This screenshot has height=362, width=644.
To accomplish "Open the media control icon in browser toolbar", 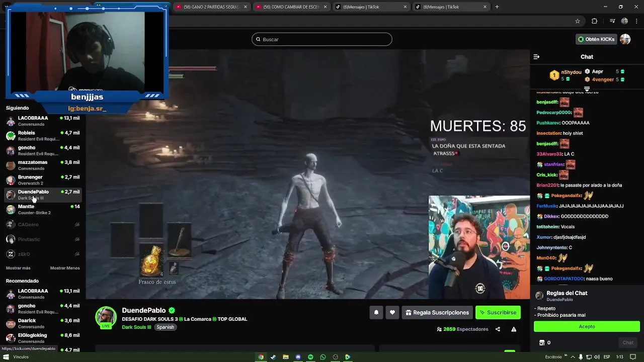I will 612,21.
